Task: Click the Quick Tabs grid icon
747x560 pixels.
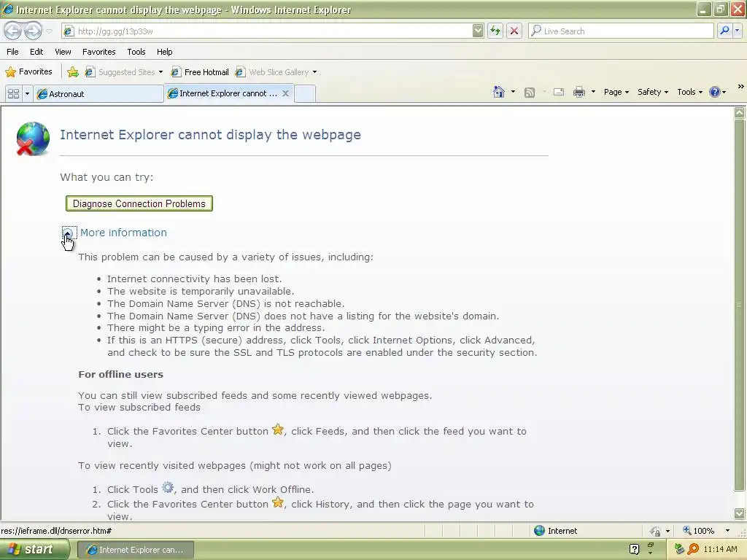Action: [x=13, y=93]
